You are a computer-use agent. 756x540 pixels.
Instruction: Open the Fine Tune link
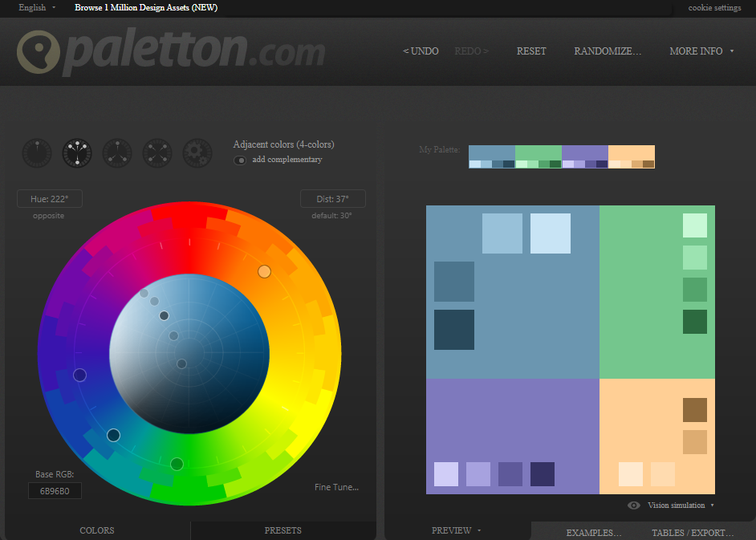coord(336,487)
